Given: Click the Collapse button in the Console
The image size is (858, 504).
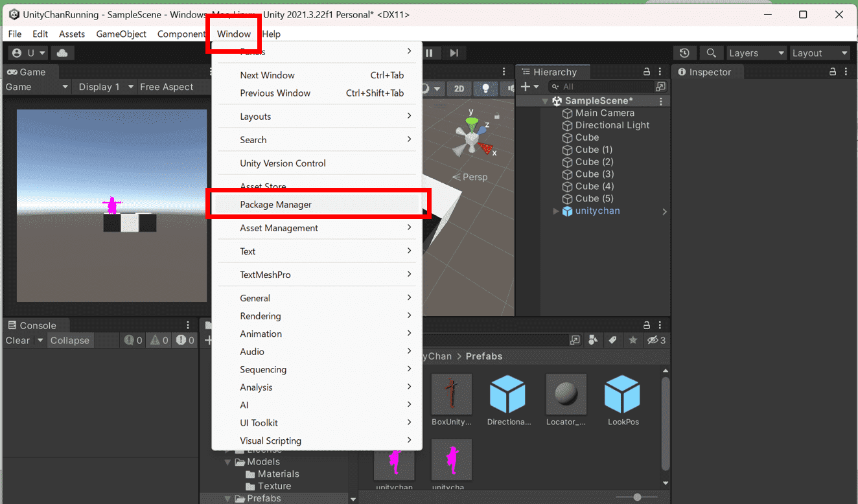Looking at the screenshot, I should pyautogui.click(x=69, y=340).
